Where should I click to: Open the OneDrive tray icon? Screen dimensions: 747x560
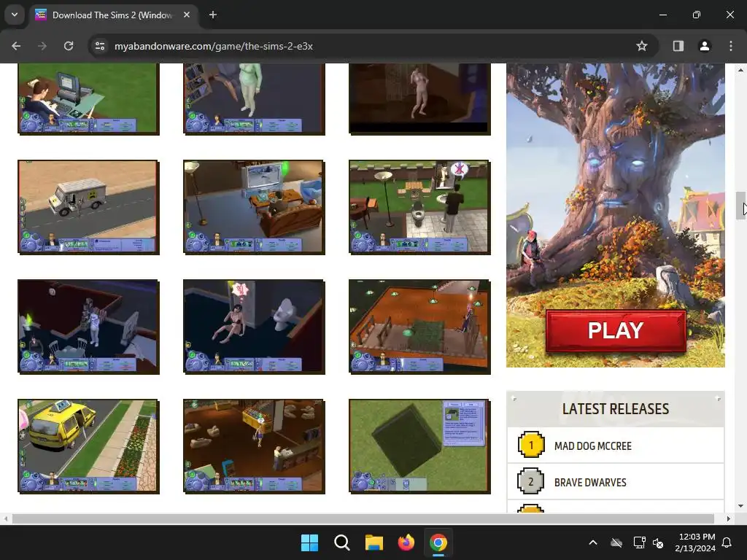(616, 542)
